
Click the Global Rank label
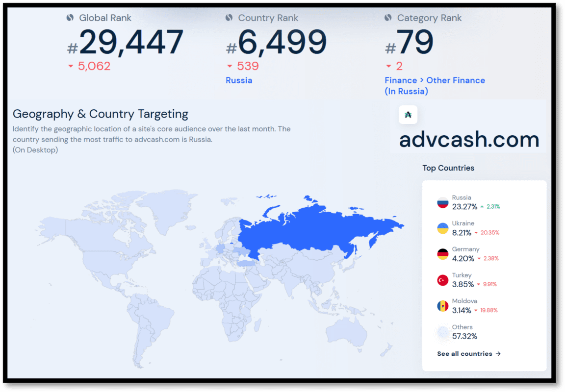105,18
